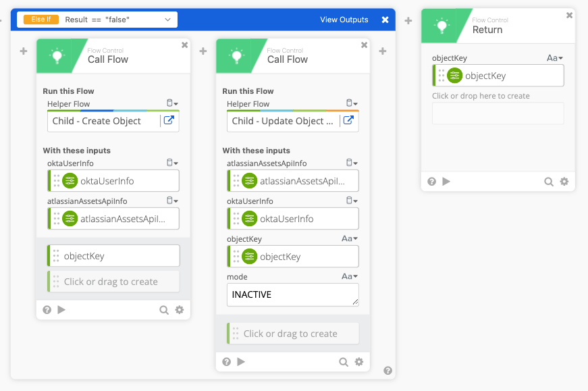Close the Else If branch panel
The image size is (588, 391).
[385, 20]
